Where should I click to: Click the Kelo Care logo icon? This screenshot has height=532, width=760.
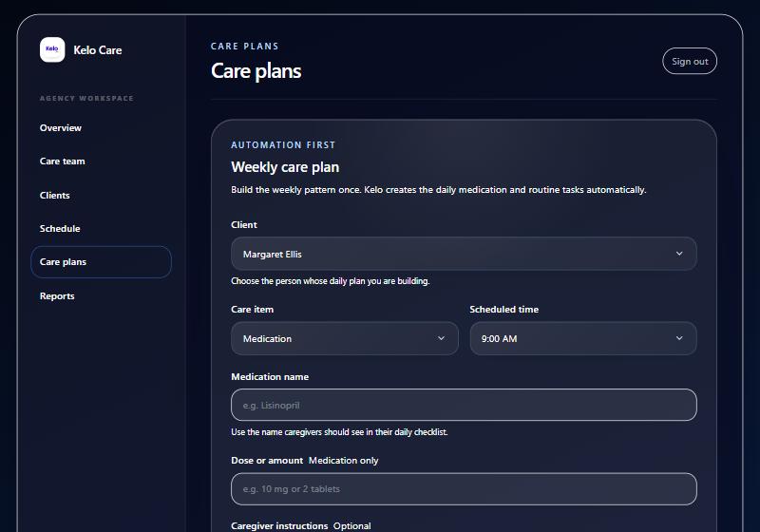52,50
